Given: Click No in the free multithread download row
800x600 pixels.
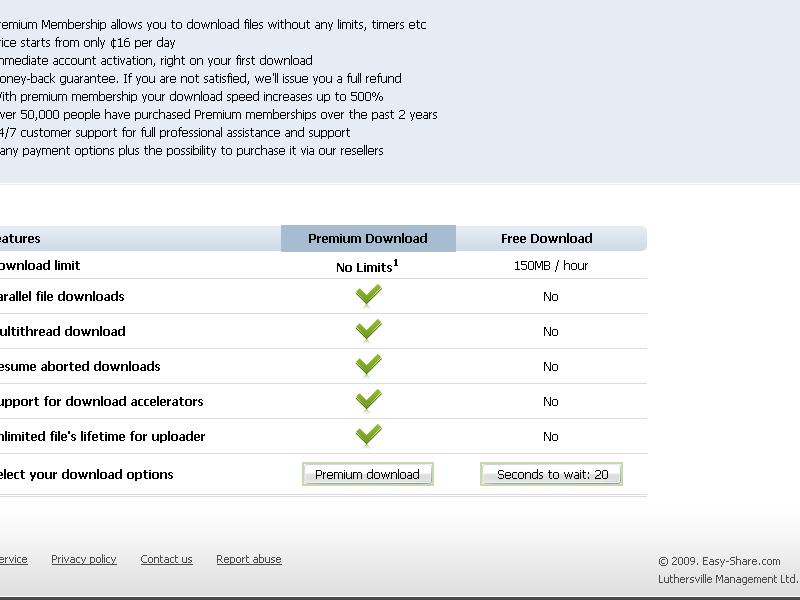Looking at the screenshot, I should [551, 332].
